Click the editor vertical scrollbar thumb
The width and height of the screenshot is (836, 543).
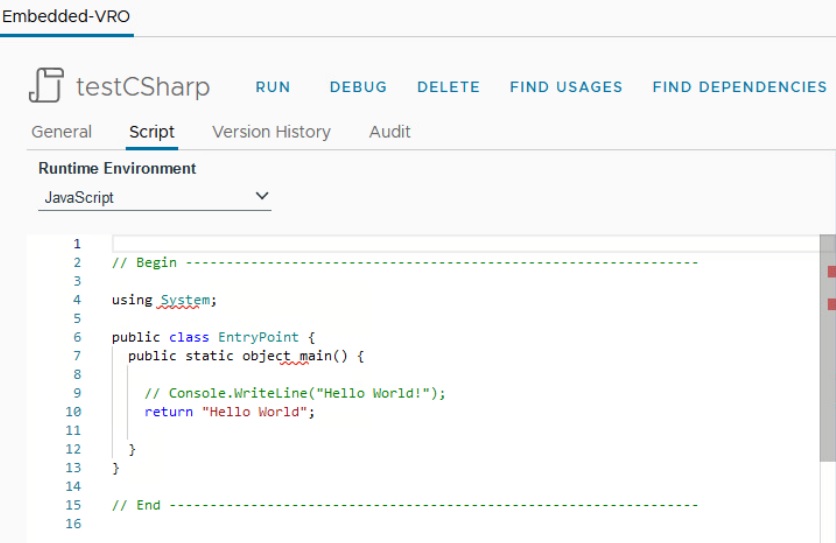(x=827, y=348)
